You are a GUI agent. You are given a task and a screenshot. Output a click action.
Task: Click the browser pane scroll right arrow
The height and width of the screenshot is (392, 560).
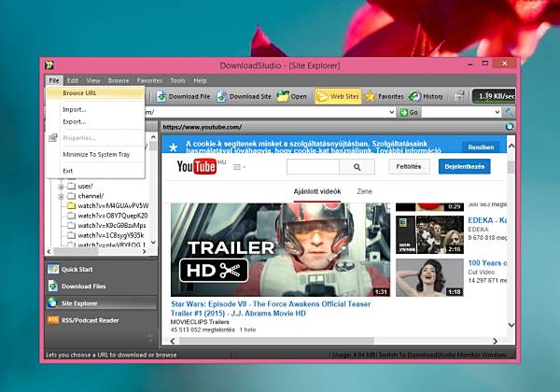pos(495,342)
